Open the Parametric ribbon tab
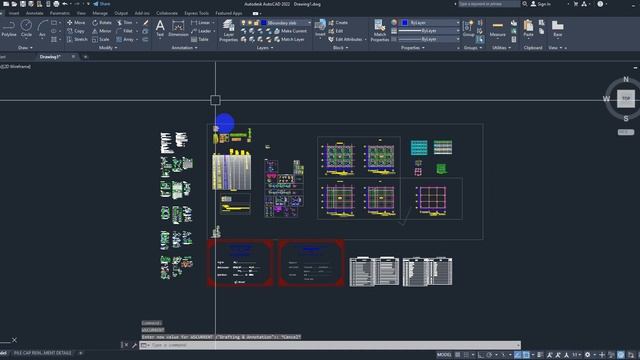Image resolution: width=640 pixels, height=360 pixels. pos(60,13)
